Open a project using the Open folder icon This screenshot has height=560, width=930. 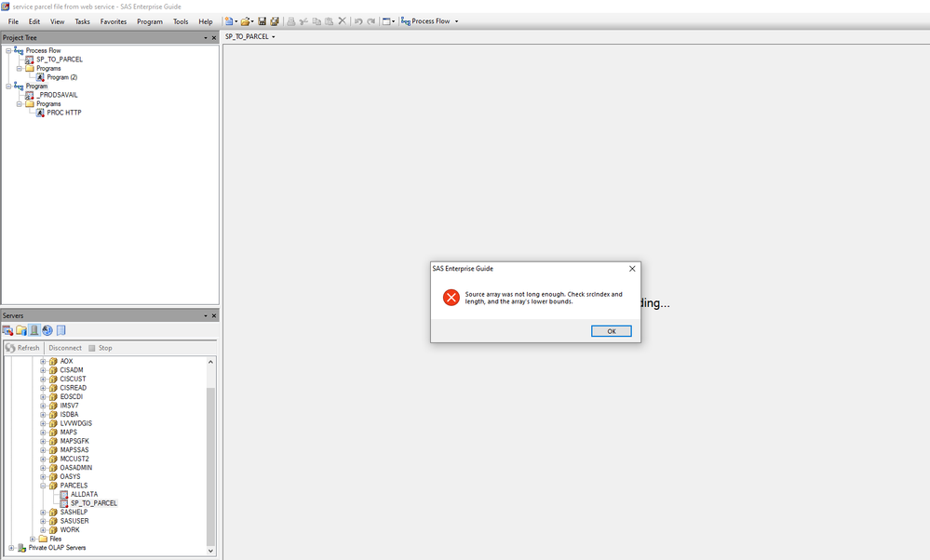point(245,20)
